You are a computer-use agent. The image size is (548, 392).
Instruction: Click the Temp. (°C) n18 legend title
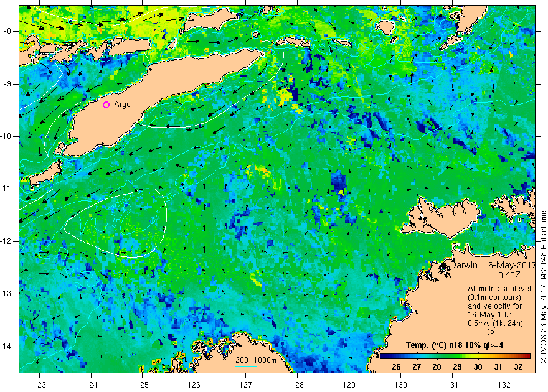coord(455,345)
